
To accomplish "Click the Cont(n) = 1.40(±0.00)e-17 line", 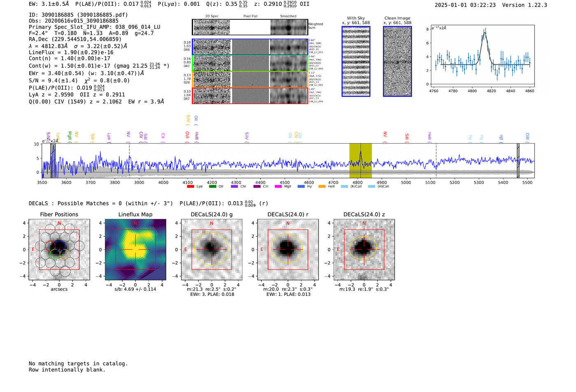I will (70, 58).
